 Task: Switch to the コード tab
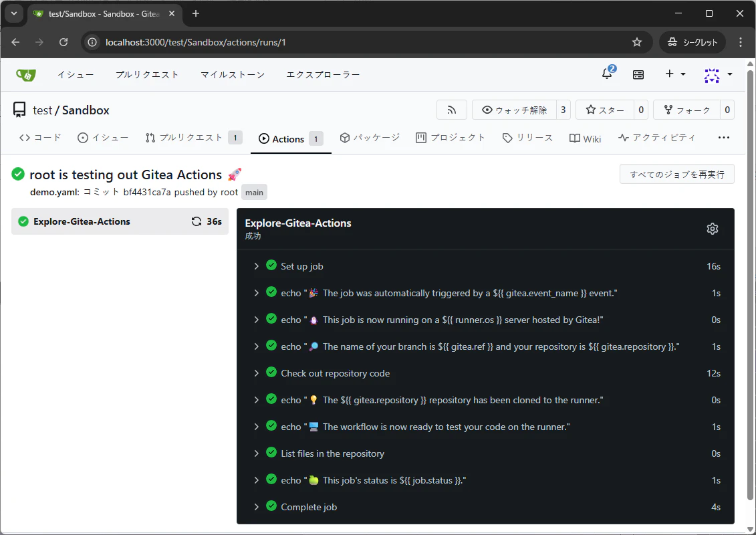[41, 138]
